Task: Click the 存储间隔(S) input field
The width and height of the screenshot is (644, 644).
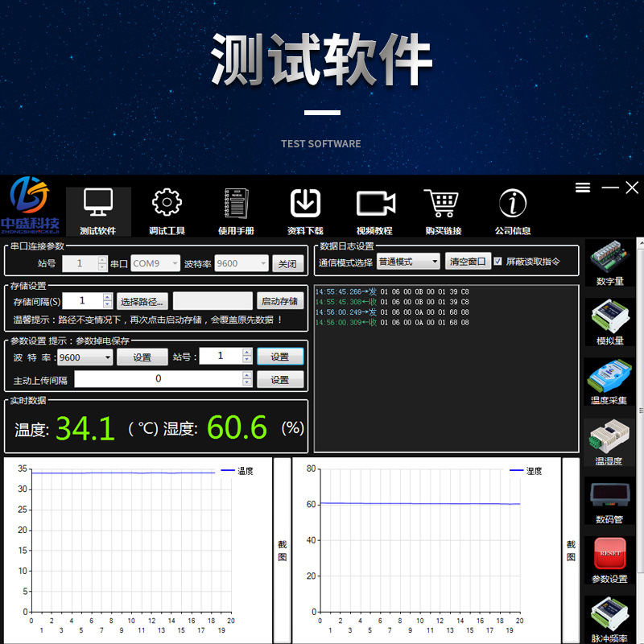Action: coord(82,300)
